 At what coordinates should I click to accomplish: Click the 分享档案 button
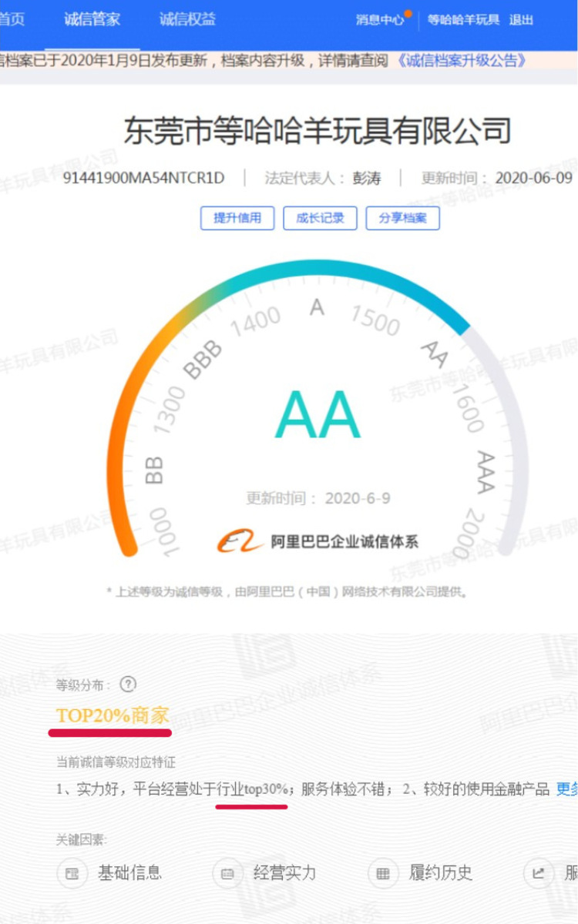[x=402, y=218]
